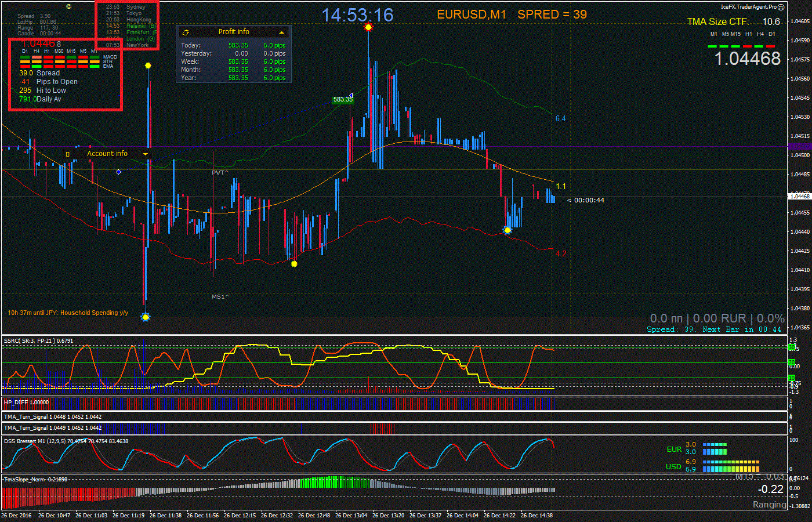
Task: Click the Account info panel title
Action: (x=107, y=154)
